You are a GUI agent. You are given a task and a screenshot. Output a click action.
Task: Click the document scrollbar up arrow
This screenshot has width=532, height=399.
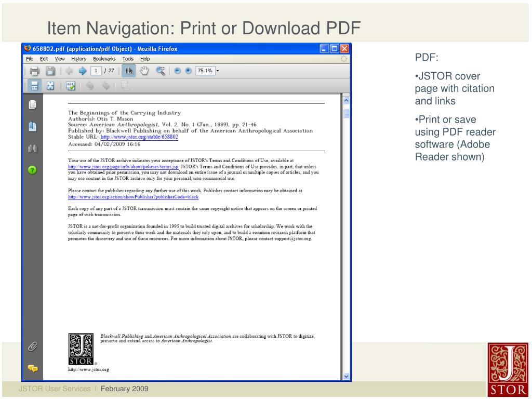(x=346, y=100)
